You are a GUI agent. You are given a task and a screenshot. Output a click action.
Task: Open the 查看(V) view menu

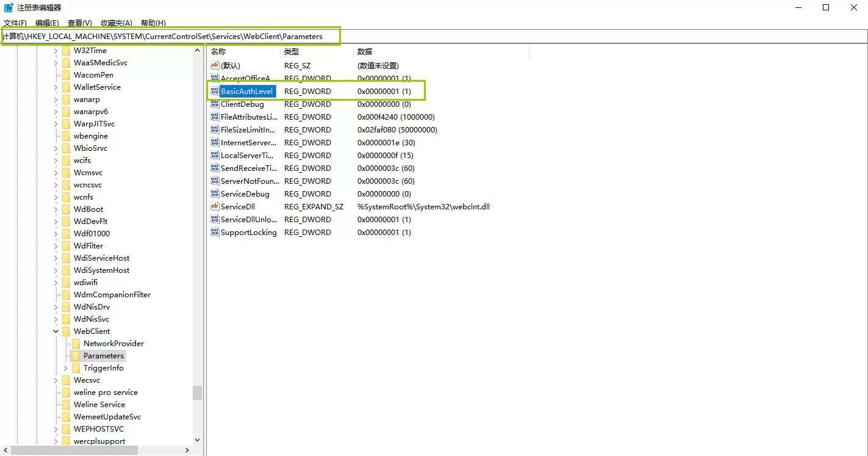pos(79,23)
